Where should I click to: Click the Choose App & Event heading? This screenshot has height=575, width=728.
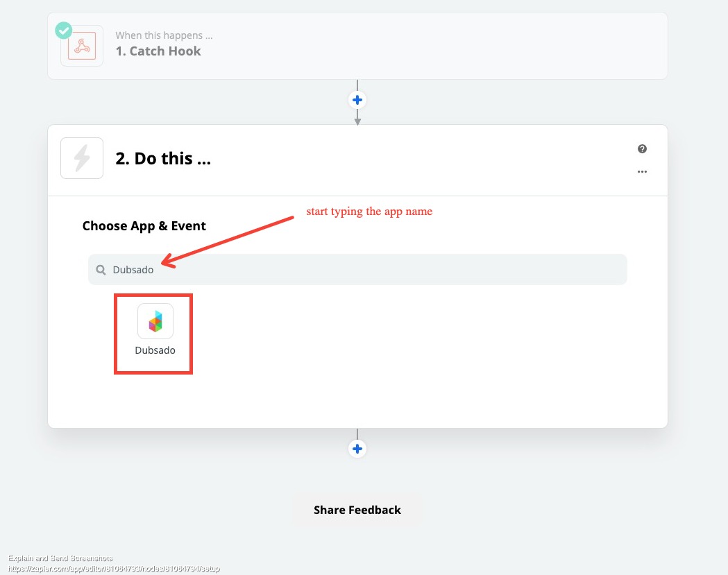pos(144,226)
